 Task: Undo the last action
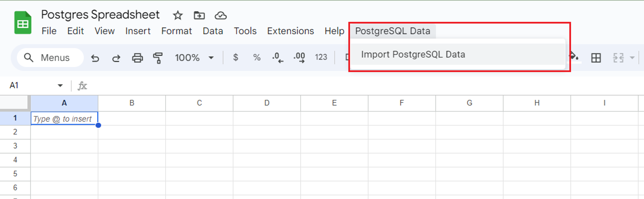coord(95,58)
